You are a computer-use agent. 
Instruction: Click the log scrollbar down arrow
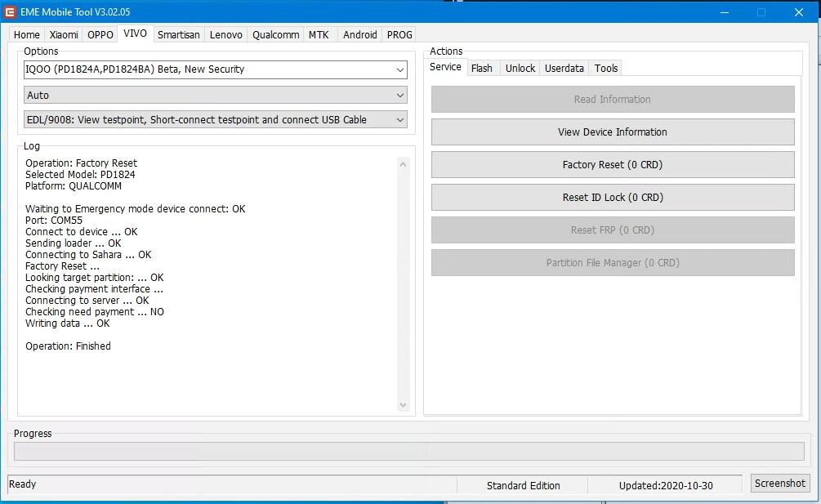tap(403, 404)
